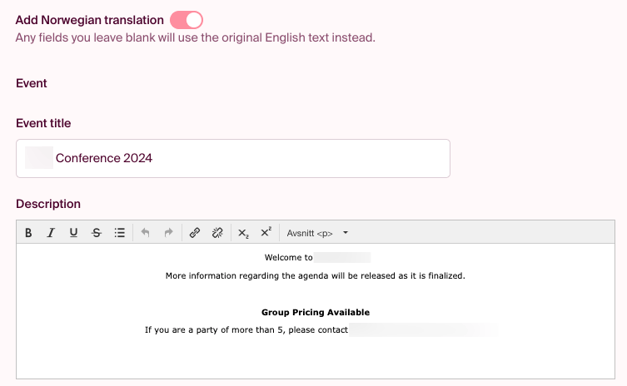Image resolution: width=627 pixels, height=386 pixels.
Task: Click the 'Add Norwegian translation' label
Action: pos(90,20)
